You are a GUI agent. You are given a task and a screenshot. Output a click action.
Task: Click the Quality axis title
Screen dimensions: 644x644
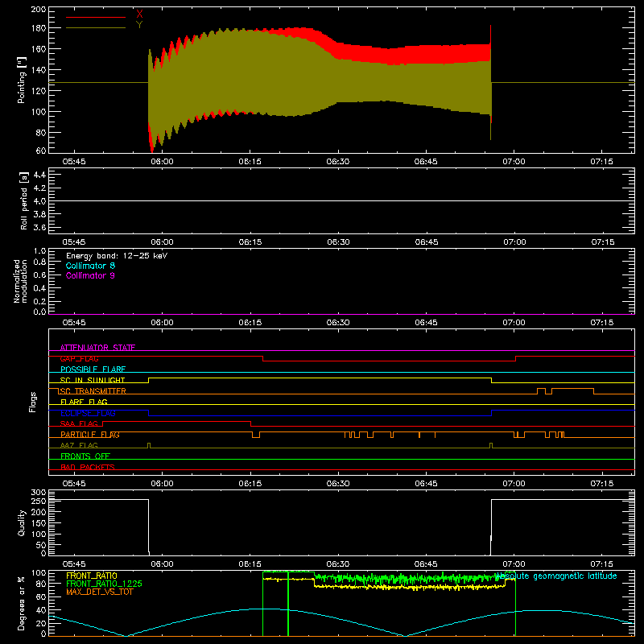(22, 522)
